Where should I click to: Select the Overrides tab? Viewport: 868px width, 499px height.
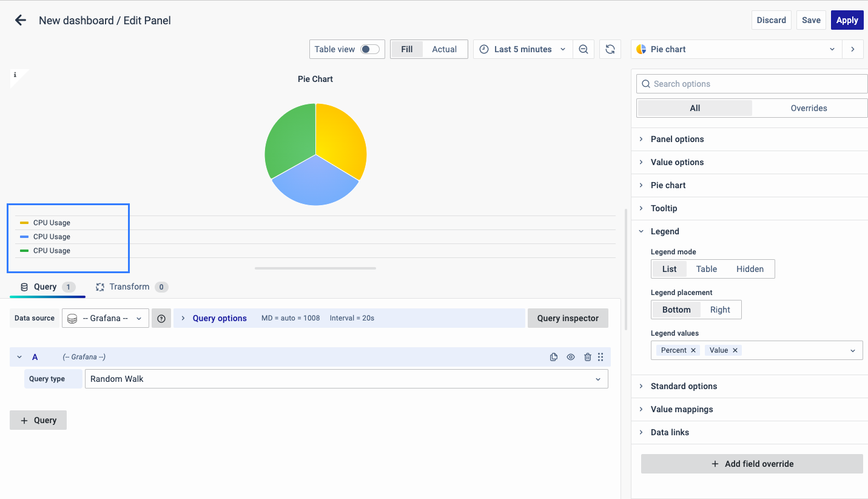[x=809, y=108]
